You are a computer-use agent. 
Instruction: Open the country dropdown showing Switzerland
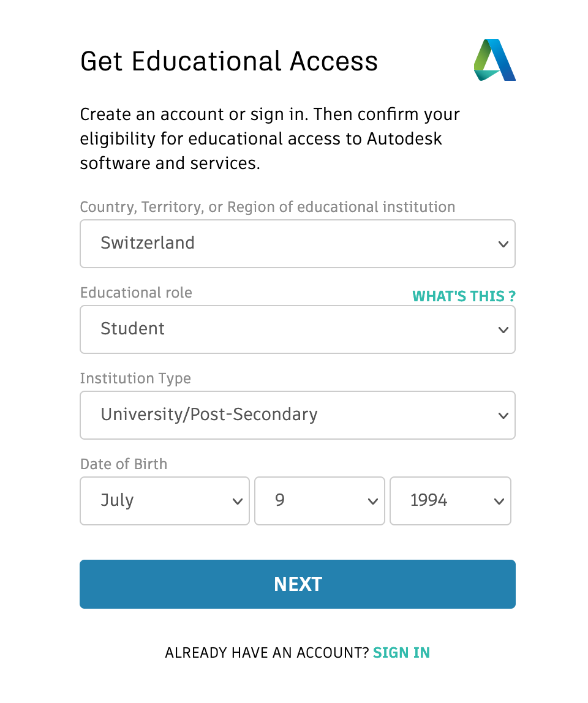coord(297,244)
